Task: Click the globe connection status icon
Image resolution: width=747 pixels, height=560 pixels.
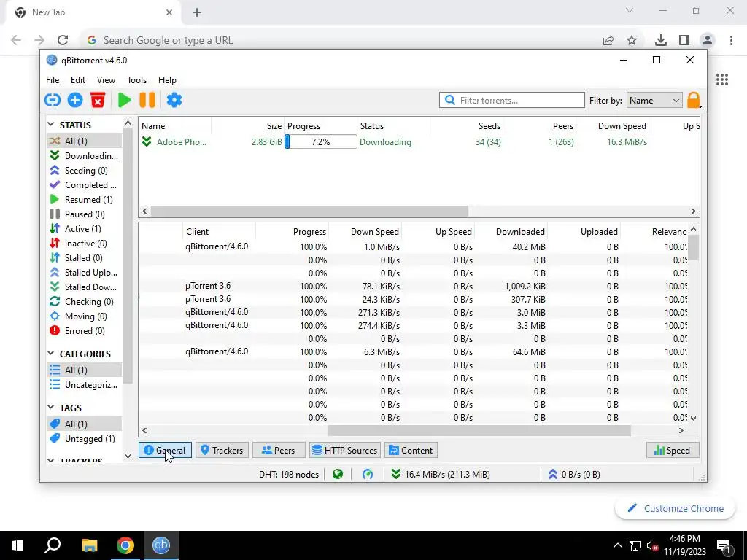Action: [x=338, y=474]
